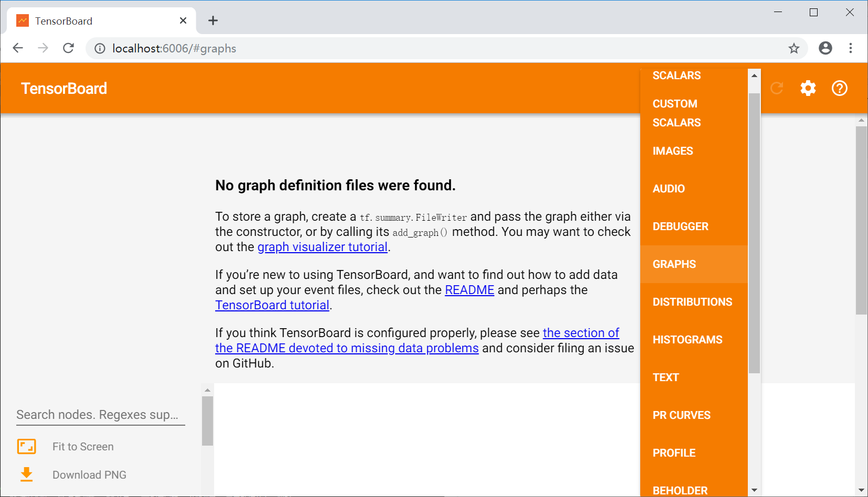This screenshot has width=868, height=497.
Task: Go back with the browser back arrow
Action: coord(18,48)
